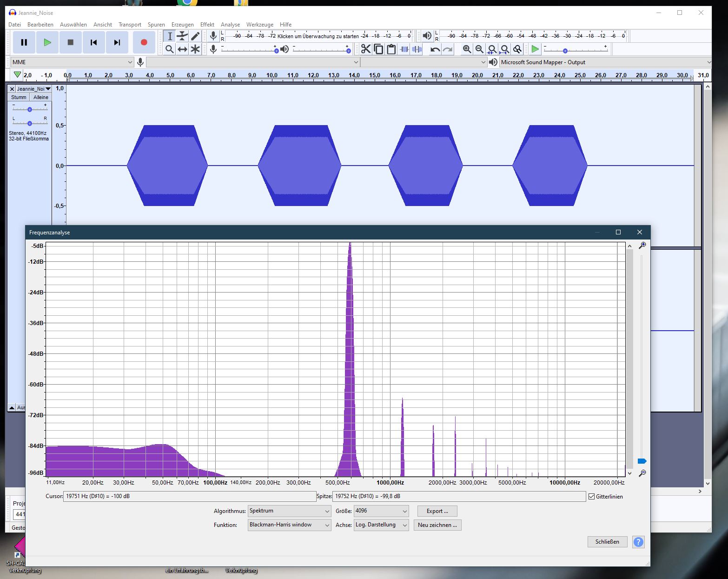Toggle the Gitterlinien checkbox
The width and height of the screenshot is (728, 579).
[x=592, y=497]
